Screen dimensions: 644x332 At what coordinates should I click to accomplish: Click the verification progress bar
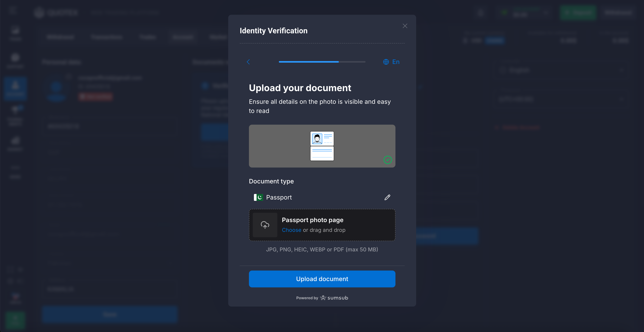pos(322,62)
